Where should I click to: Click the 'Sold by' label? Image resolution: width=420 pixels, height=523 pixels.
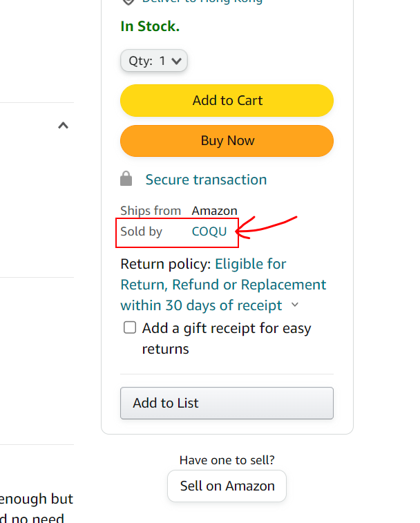click(x=141, y=231)
